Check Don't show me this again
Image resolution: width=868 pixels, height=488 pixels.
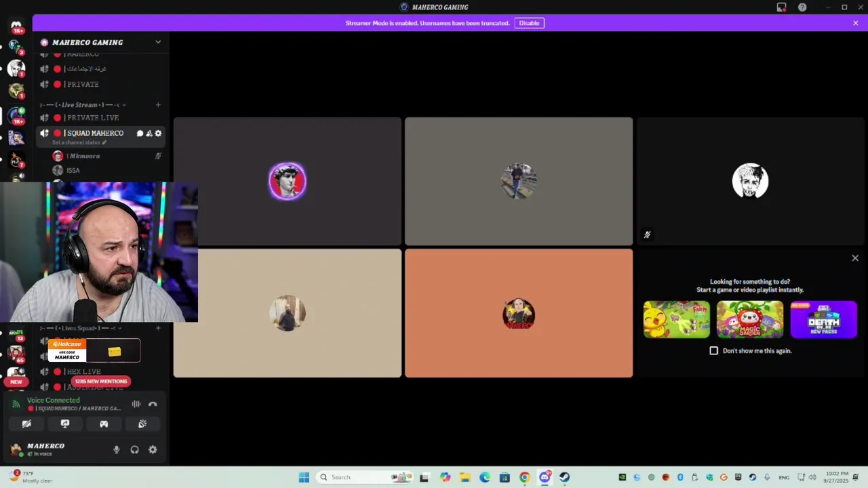(x=713, y=350)
